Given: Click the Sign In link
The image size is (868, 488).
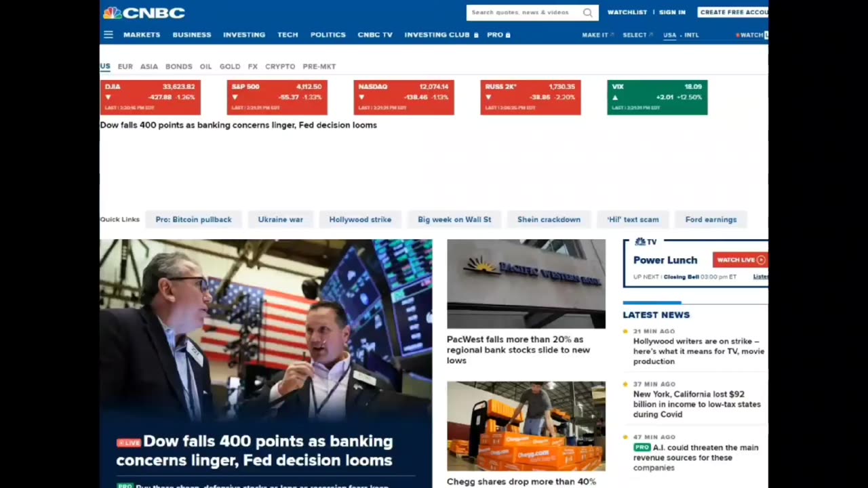Looking at the screenshot, I should (672, 12).
